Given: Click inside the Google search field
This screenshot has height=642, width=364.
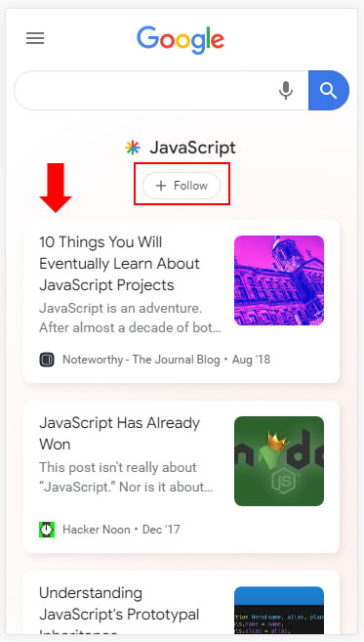Looking at the screenshot, I should (x=145, y=91).
